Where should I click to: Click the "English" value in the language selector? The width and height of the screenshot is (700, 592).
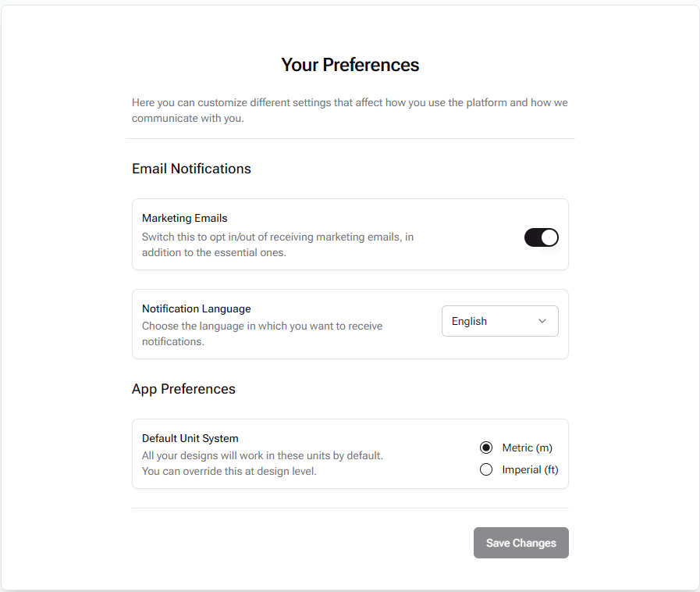pyautogui.click(x=469, y=321)
